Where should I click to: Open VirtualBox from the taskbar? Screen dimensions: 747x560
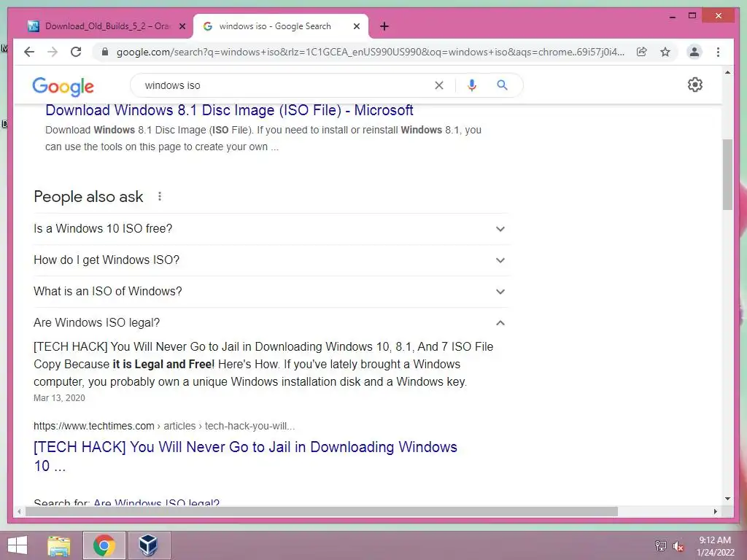coord(148,545)
